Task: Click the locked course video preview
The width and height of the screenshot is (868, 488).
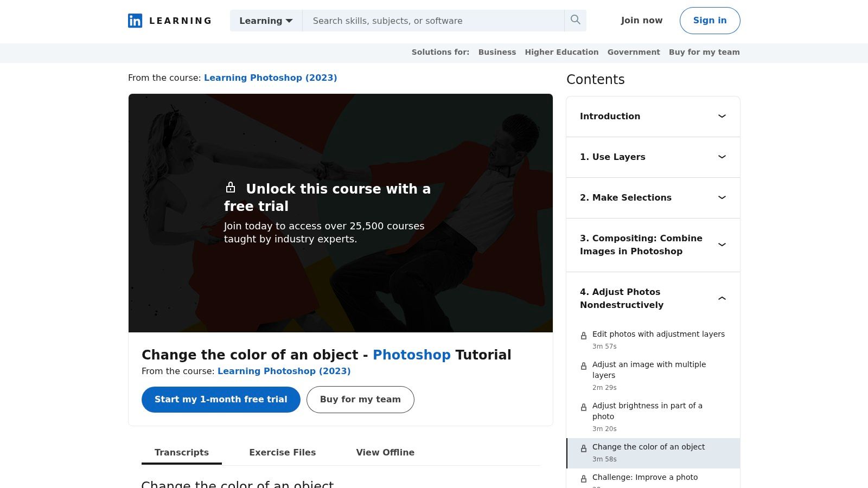Action: click(341, 213)
